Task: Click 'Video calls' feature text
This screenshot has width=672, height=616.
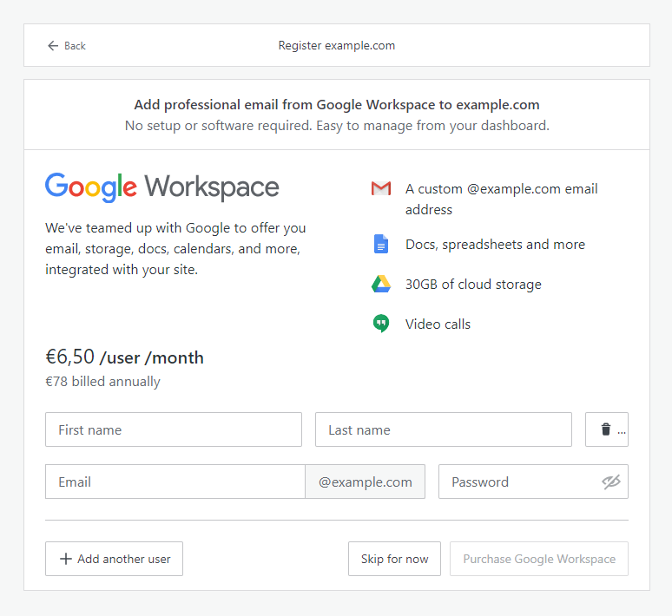Action: click(438, 324)
